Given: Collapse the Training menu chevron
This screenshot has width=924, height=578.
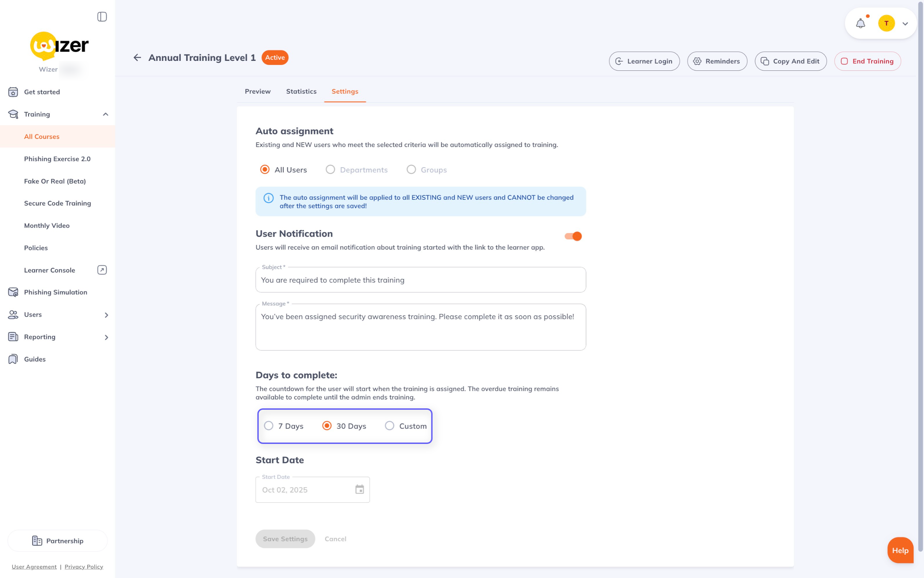Looking at the screenshot, I should 105,114.
